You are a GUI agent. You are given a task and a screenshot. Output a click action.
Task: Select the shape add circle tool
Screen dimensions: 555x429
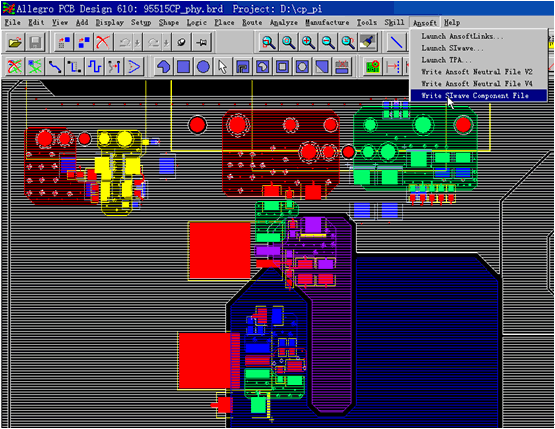click(203, 67)
